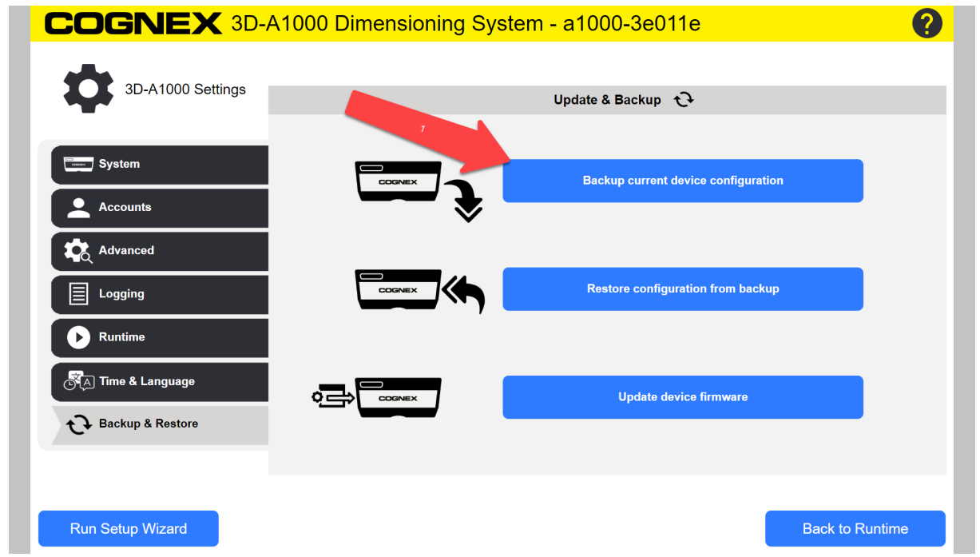Click the backup device download illustration

pyautogui.click(x=417, y=189)
